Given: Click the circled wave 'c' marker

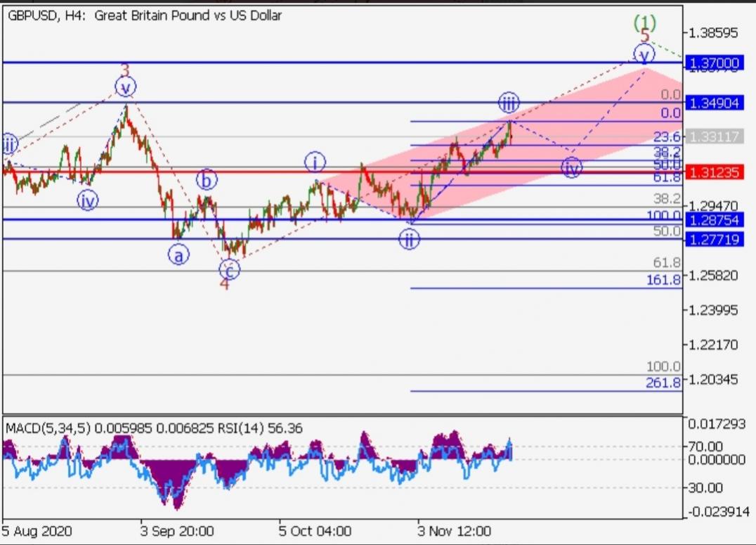Looking at the screenshot, I should pos(229,269).
